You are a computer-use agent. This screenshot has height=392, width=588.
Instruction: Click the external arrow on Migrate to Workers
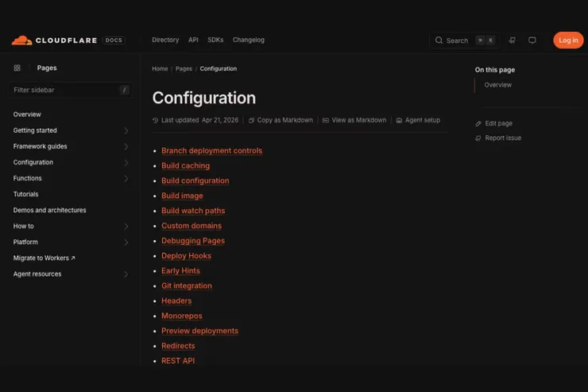pyautogui.click(x=73, y=258)
